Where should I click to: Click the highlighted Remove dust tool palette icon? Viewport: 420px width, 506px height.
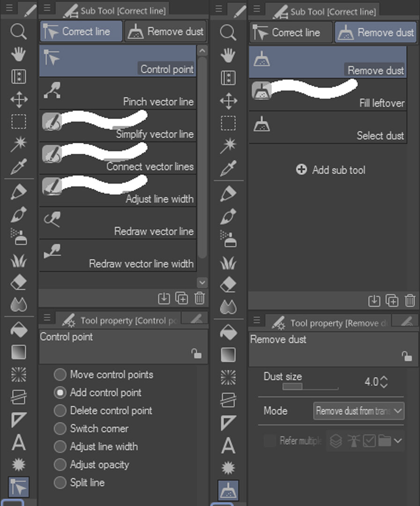(x=228, y=490)
